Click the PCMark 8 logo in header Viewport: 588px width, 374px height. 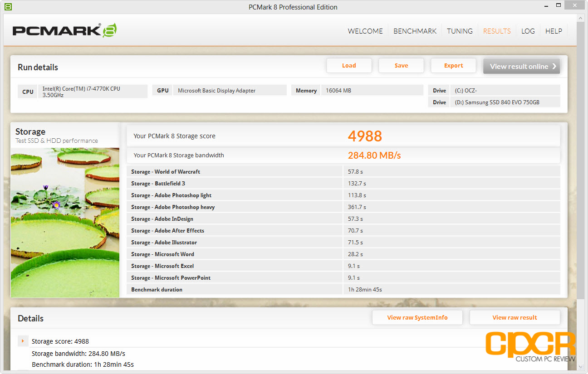[64, 31]
